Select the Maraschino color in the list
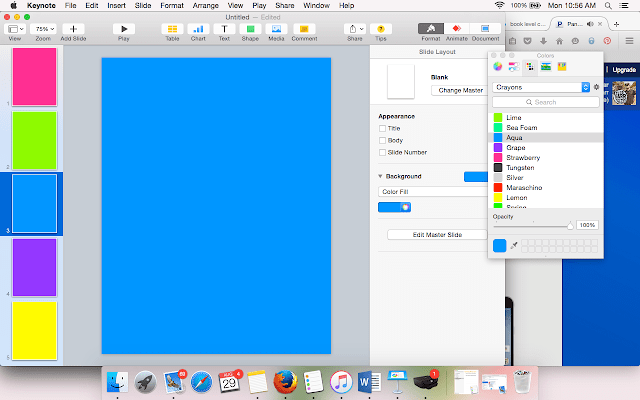This screenshot has width=640, height=400. tap(523, 187)
